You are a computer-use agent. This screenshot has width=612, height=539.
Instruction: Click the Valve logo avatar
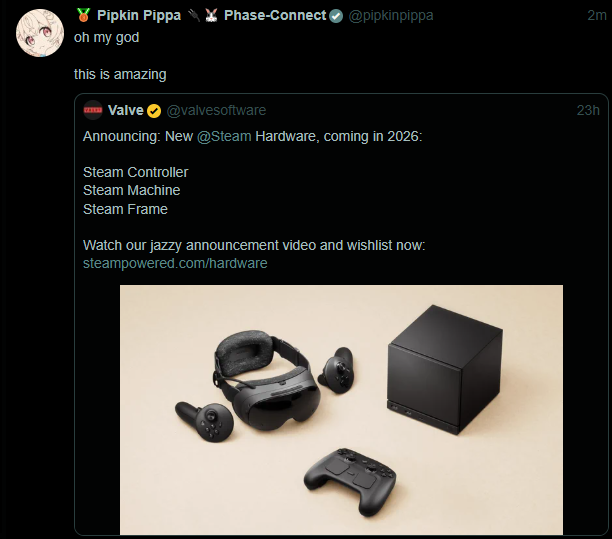point(92,111)
